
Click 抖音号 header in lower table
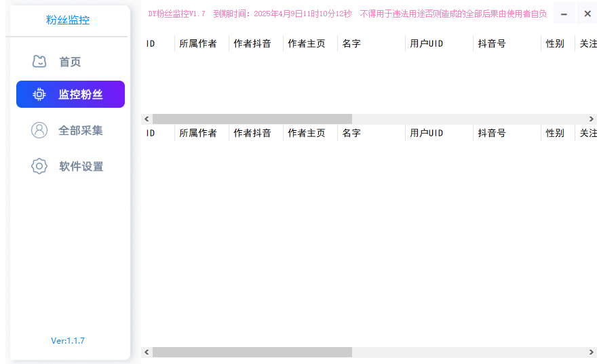(x=492, y=133)
